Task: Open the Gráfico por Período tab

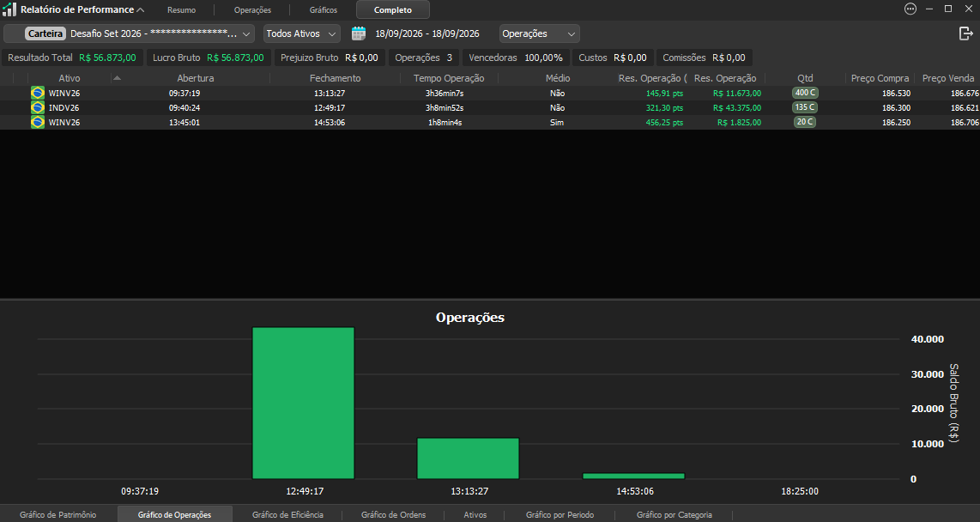Action: [560, 514]
